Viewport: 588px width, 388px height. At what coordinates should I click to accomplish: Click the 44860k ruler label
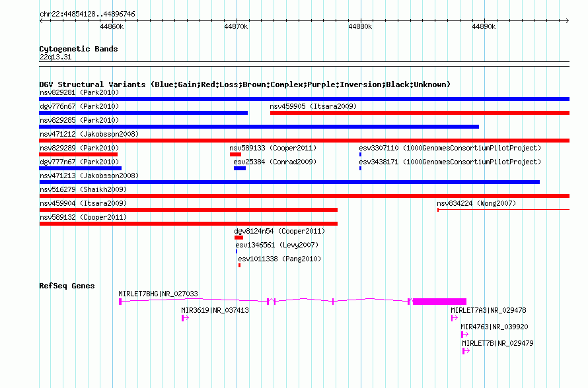click(112, 26)
